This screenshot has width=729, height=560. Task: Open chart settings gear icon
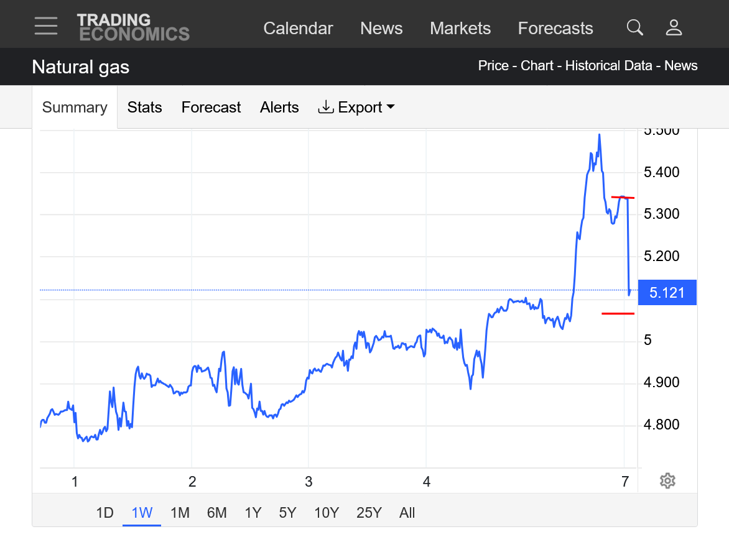tap(667, 480)
